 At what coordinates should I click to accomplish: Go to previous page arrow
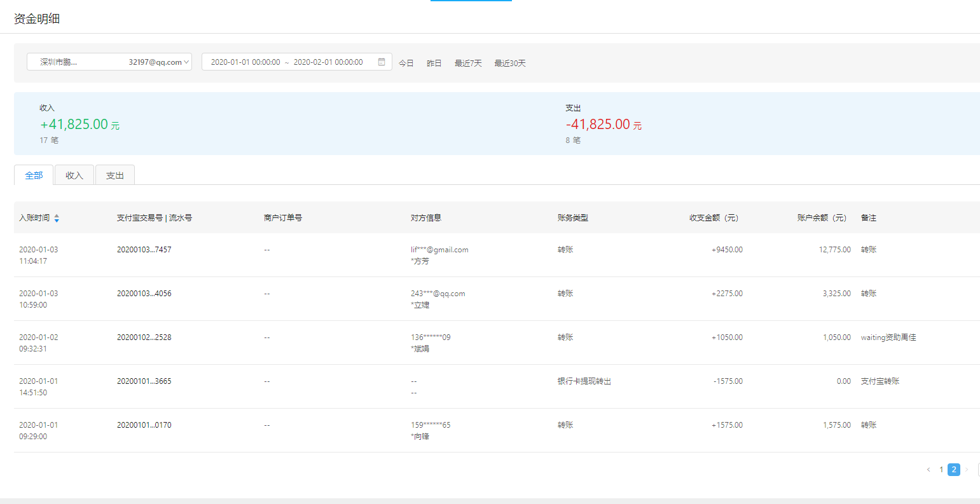point(928,470)
